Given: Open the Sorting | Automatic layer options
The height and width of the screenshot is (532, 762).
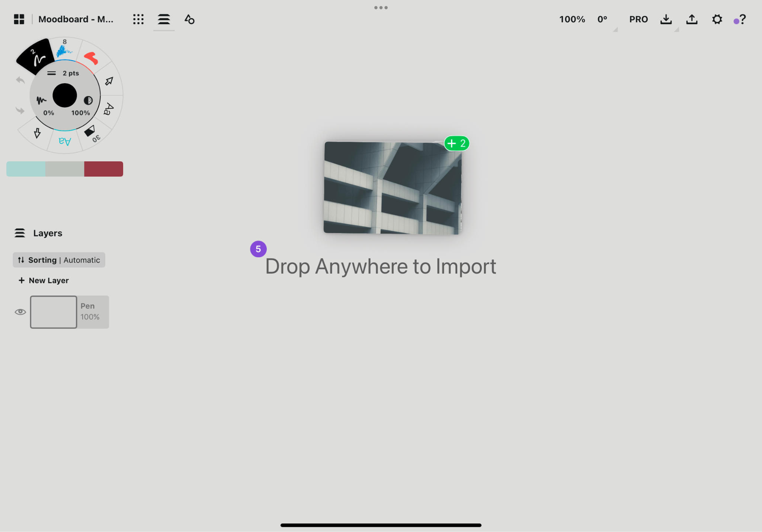Looking at the screenshot, I should (59, 260).
